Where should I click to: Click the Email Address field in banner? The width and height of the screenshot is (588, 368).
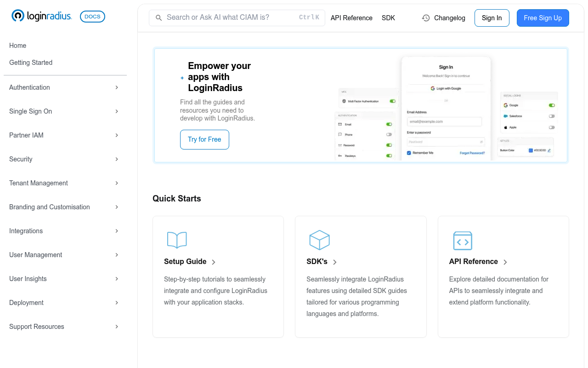pos(444,121)
